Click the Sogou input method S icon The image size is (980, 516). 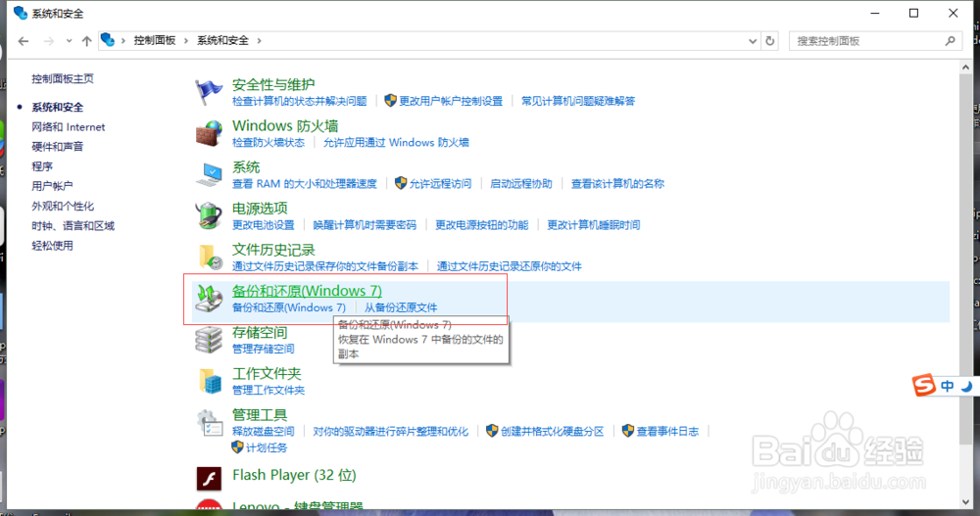pyautogui.click(x=923, y=385)
